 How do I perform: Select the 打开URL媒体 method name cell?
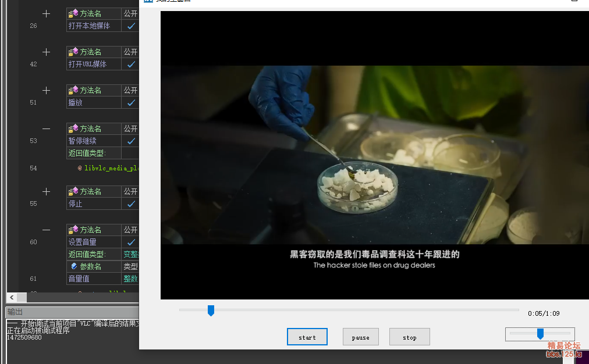click(94, 64)
